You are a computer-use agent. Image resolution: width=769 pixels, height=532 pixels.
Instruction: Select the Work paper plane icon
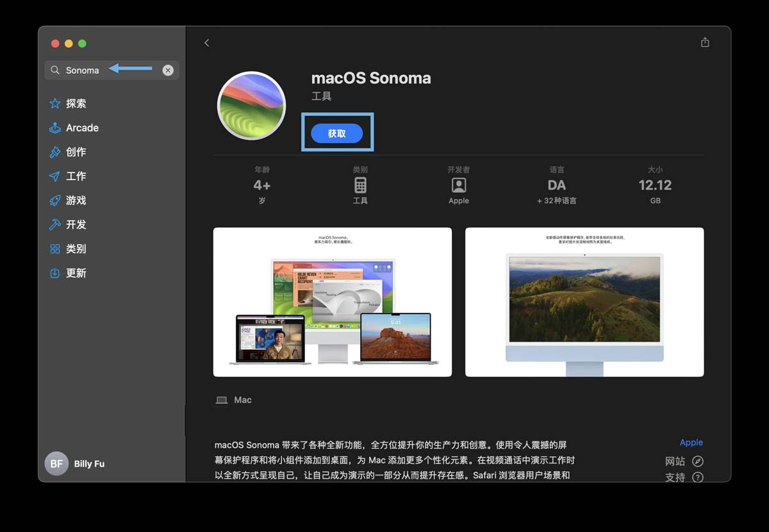tap(55, 176)
